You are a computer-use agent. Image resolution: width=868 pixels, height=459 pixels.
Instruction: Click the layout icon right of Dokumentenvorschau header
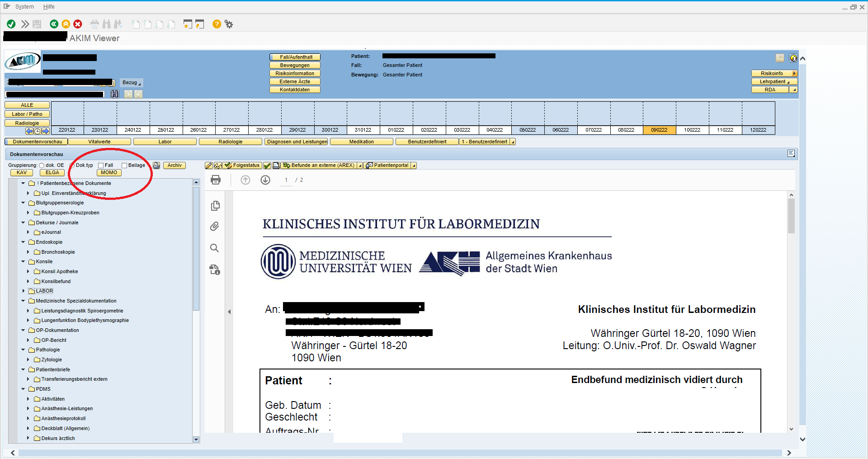click(x=791, y=154)
